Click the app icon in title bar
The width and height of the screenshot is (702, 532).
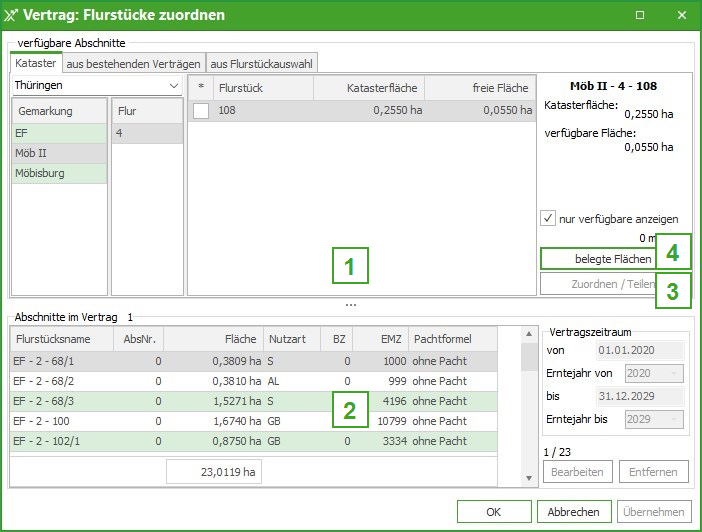(13, 15)
